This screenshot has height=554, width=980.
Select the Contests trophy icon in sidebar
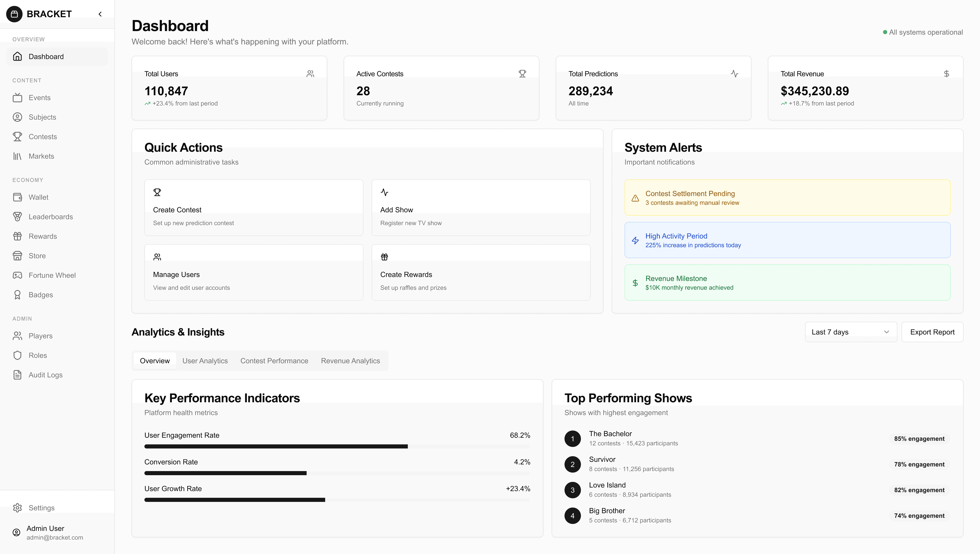[18, 137]
